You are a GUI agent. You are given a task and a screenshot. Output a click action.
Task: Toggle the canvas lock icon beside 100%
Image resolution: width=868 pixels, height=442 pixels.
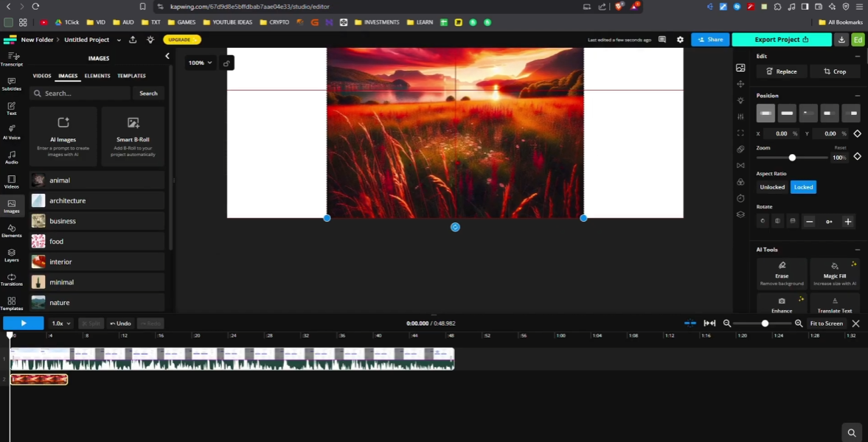226,63
